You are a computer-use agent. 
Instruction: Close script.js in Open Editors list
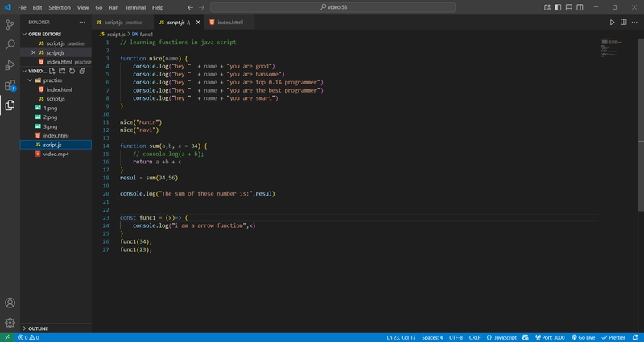[34, 52]
